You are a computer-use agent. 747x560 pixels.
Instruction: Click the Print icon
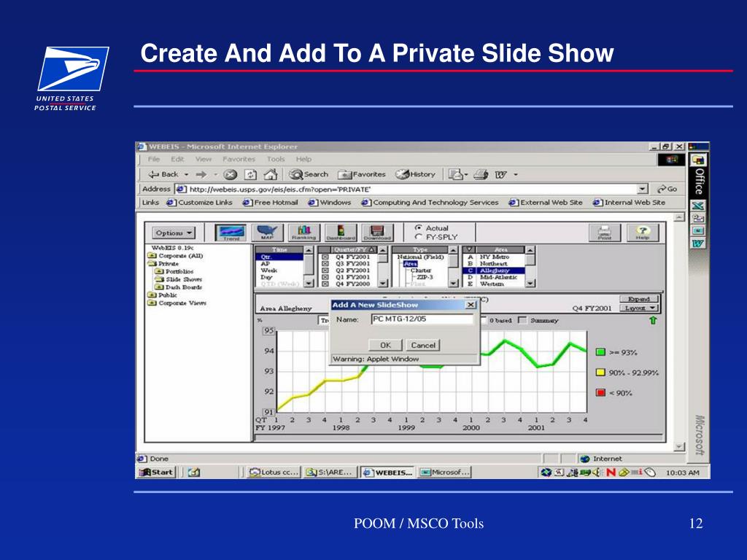[x=605, y=233]
